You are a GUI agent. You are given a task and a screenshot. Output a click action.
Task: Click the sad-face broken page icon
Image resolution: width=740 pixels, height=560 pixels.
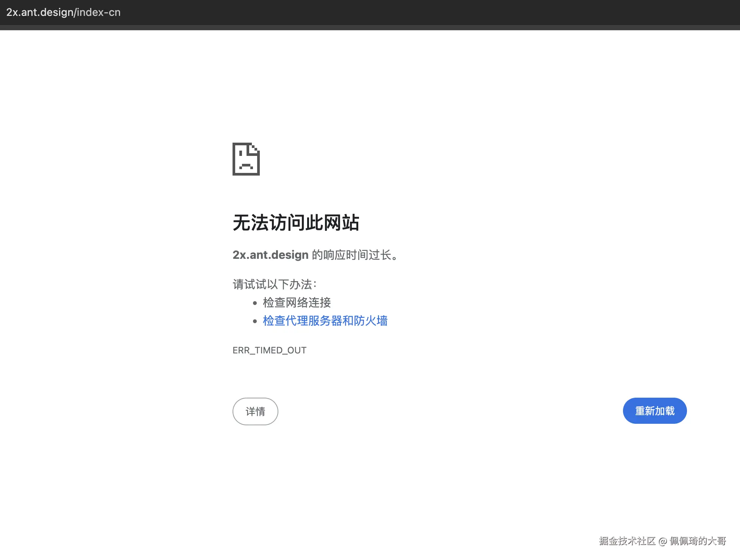tap(245, 160)
